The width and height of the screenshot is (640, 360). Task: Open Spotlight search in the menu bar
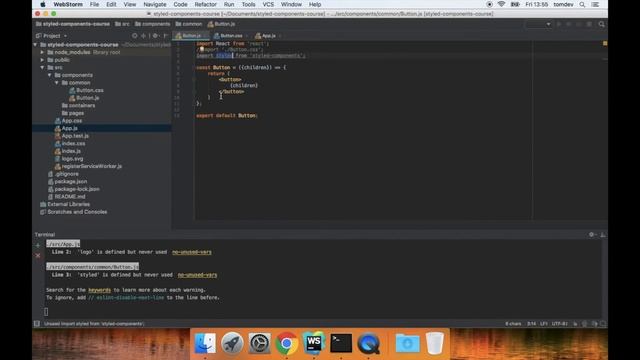point(582,4)
